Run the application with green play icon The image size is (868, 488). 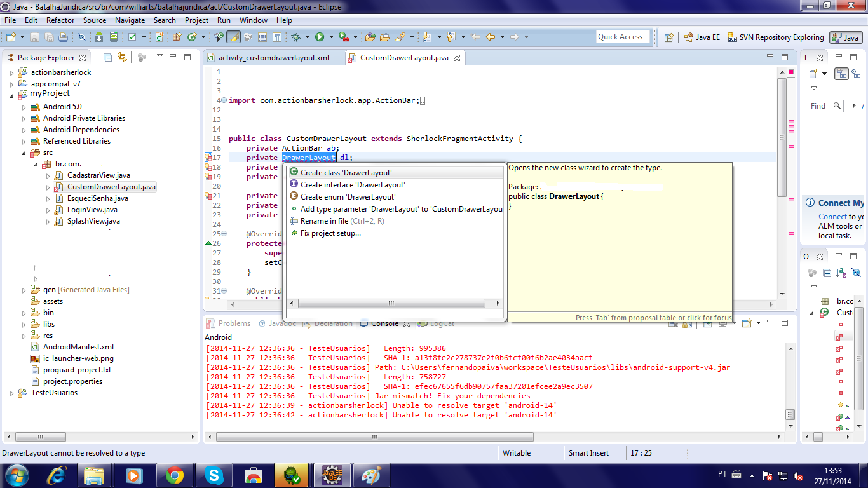pyautogui.click(x=320, y=37)
